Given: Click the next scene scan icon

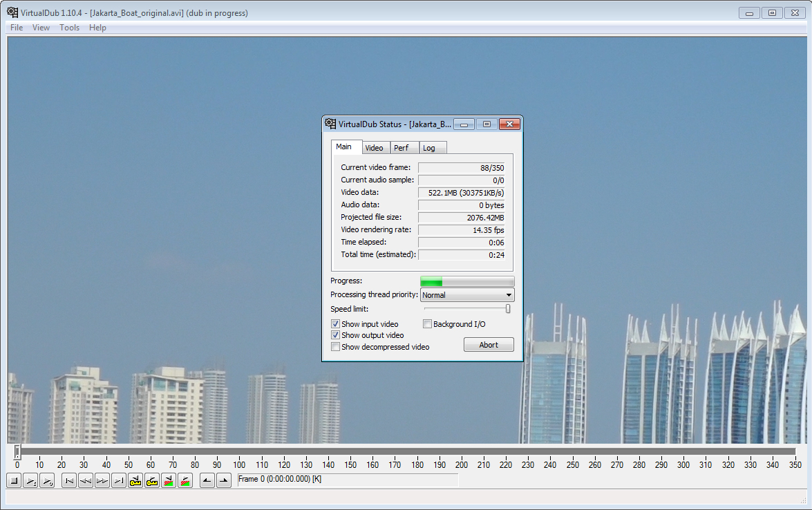Looking at the screenshot, I should click(x=185, y=481).
